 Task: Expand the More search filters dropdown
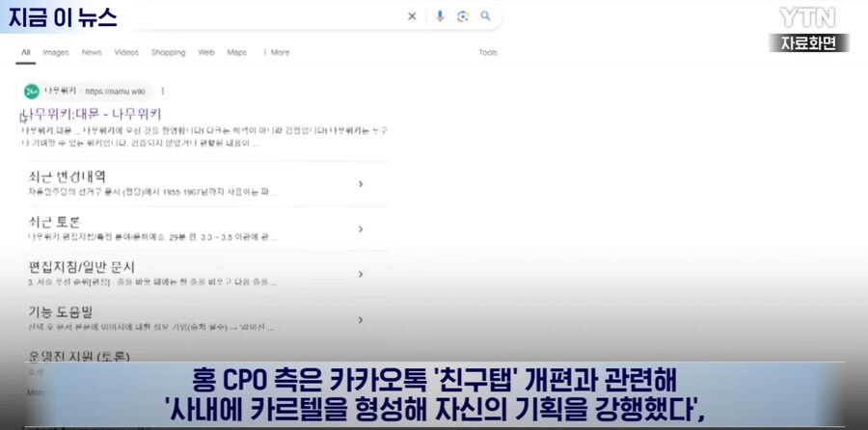coord(276,52)
